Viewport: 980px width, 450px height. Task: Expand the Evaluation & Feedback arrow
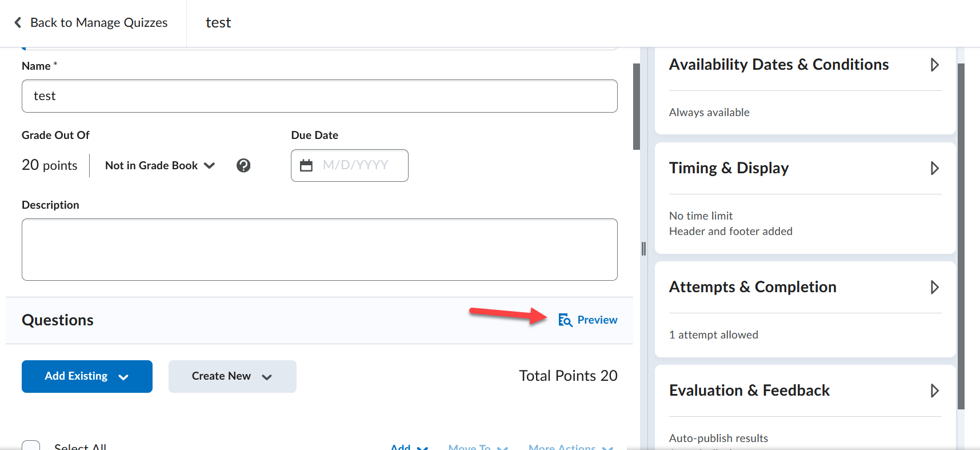934,391
